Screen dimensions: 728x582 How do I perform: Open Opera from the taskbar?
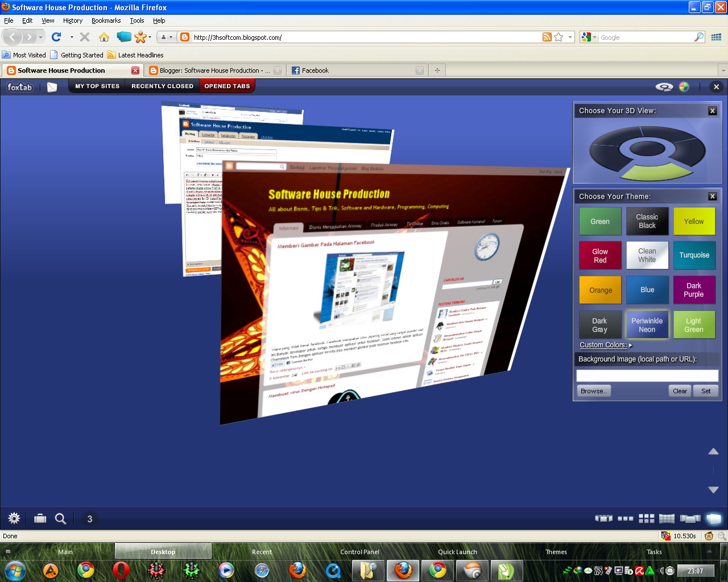pos(121,570)
